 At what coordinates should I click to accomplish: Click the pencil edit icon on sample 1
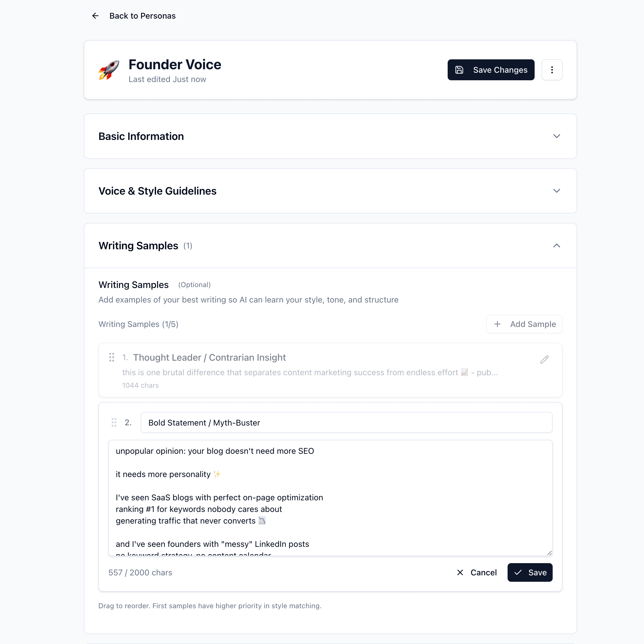(x=544, y=359)
